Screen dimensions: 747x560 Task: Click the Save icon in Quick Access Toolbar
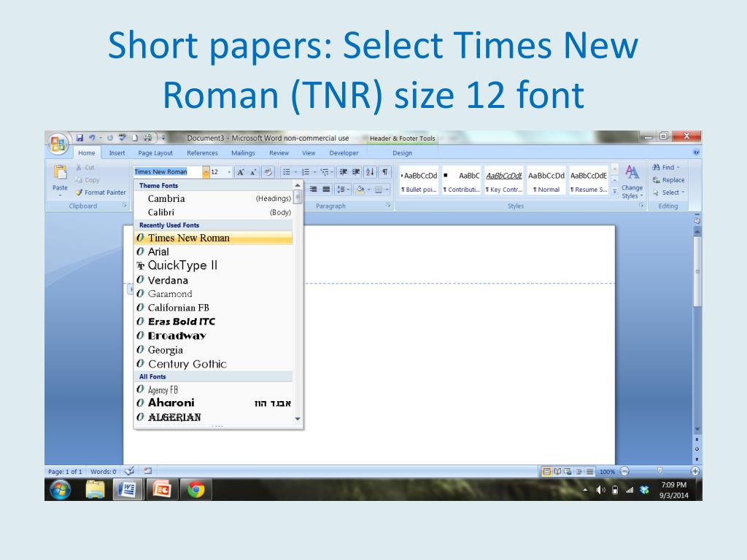[x=80, y=138]
